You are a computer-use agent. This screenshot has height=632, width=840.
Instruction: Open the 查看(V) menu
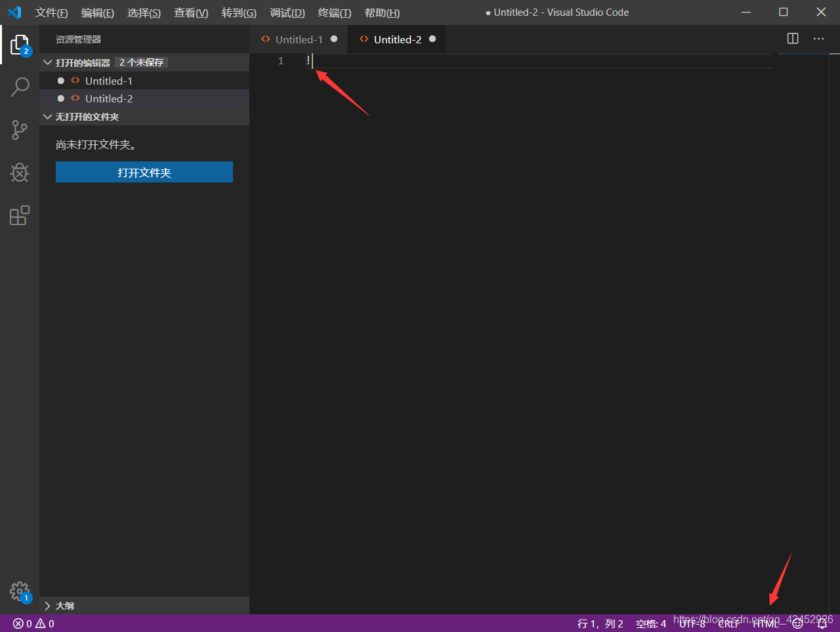(191, 13)
